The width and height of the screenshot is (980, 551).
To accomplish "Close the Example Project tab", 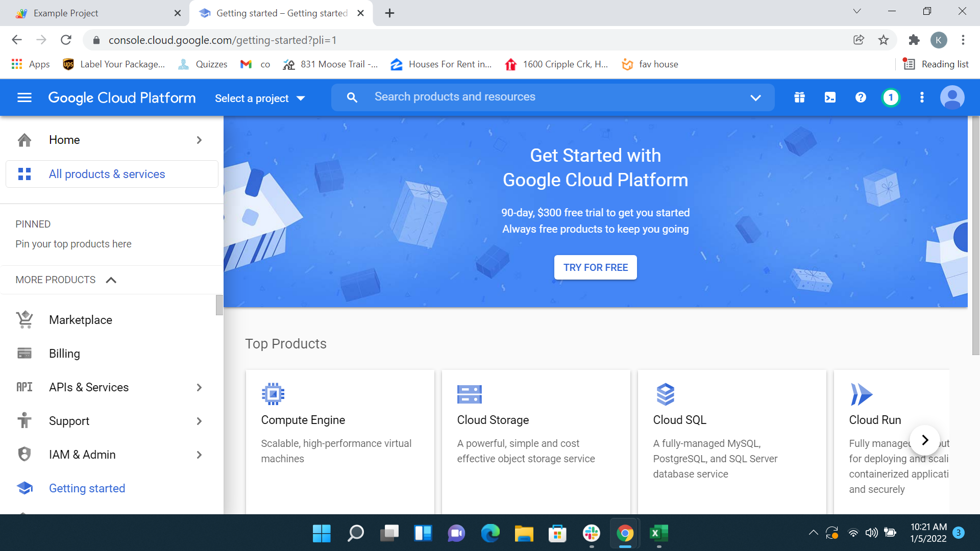I will 177,13.
